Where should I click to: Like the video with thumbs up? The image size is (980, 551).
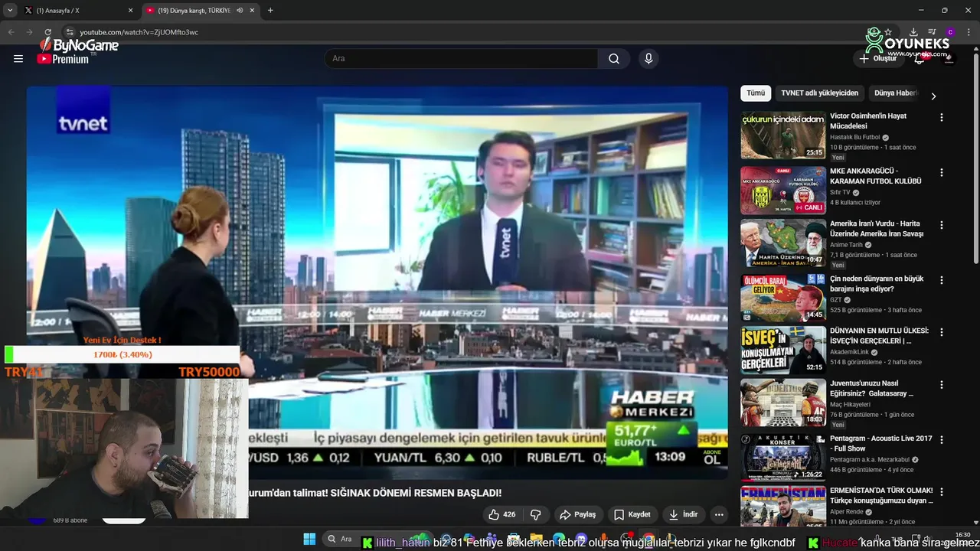[501, 514]
